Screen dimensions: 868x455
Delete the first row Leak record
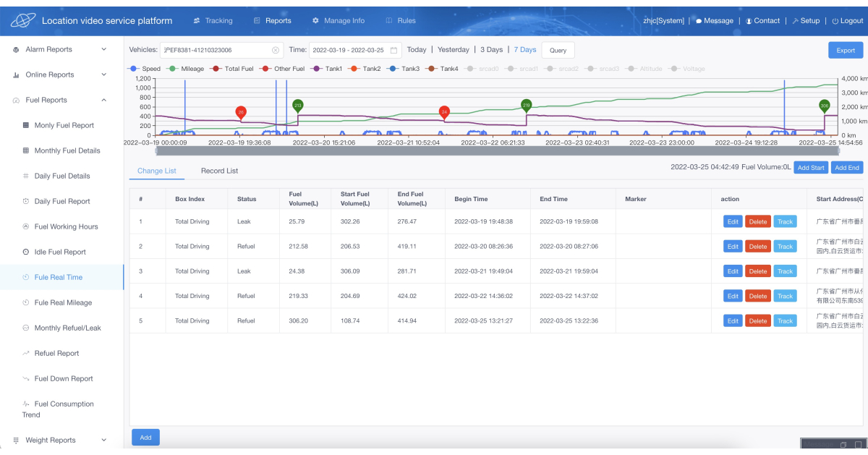click(x=757, y=222)
